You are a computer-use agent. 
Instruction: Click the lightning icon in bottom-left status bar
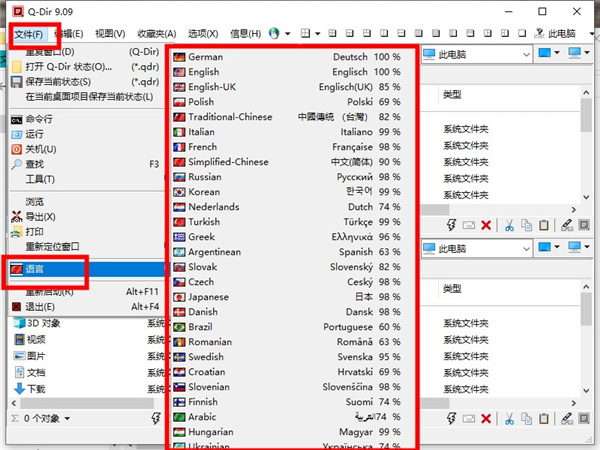155,418
